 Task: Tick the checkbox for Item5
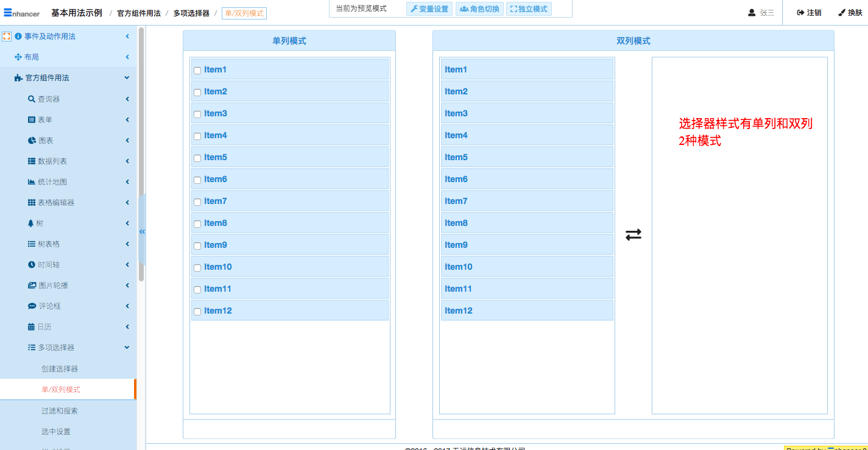[197, 158]
